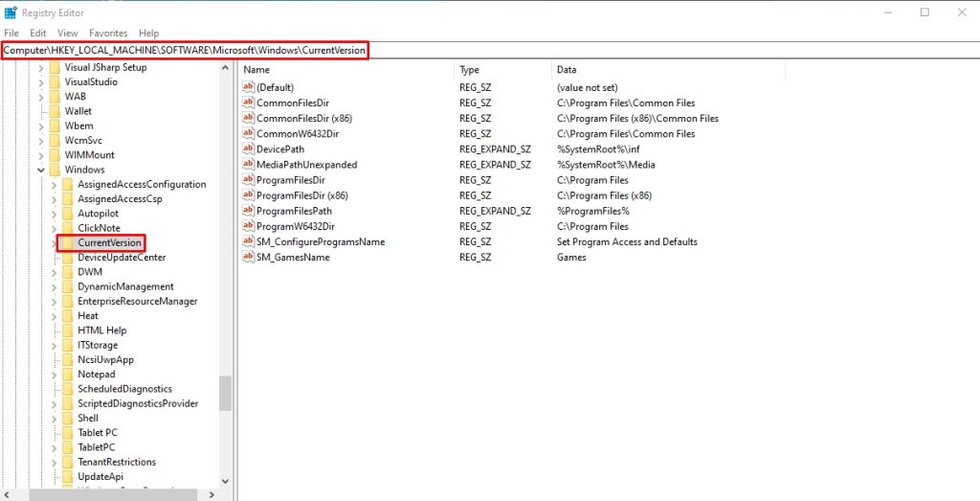Click the Wallet folder icon
Image resolution: width=980 pixels, height=501 pixels.
(x=55, y=111)
